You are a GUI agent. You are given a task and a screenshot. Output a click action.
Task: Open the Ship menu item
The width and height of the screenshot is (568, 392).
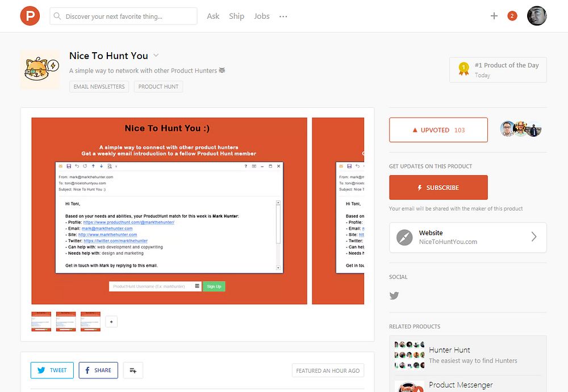click(x=236, y=16)
